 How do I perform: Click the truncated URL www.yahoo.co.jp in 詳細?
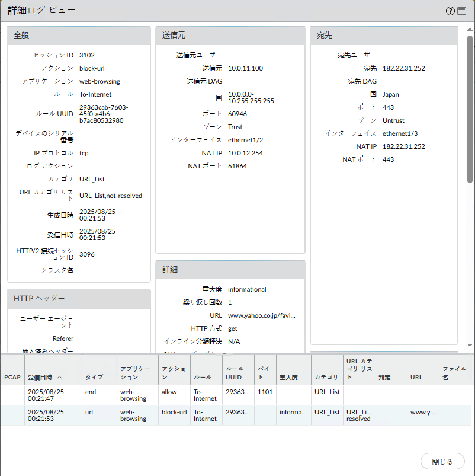[x=261, y=315]
